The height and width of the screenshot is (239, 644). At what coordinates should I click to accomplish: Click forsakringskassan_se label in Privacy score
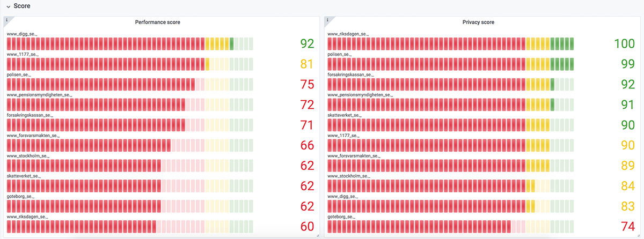(350, 74)
